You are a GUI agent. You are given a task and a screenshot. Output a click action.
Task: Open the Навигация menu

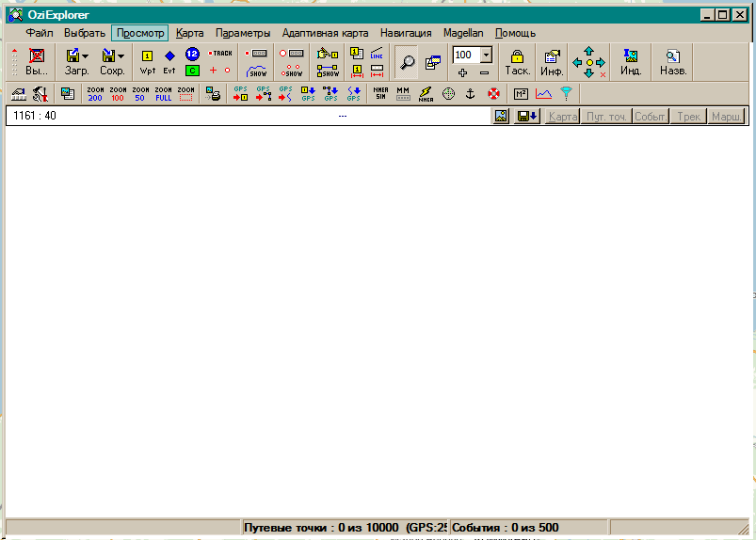pyautogui.click(x=406, y=33)
